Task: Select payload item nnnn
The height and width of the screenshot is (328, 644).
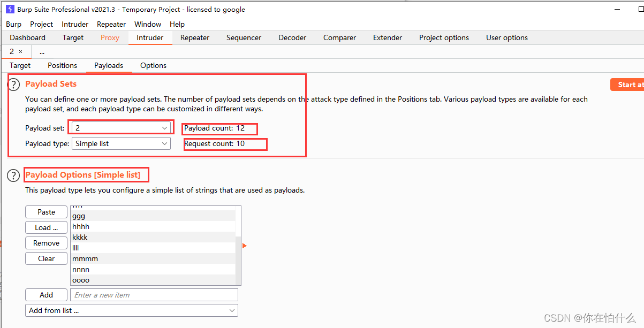Action: 153,269
